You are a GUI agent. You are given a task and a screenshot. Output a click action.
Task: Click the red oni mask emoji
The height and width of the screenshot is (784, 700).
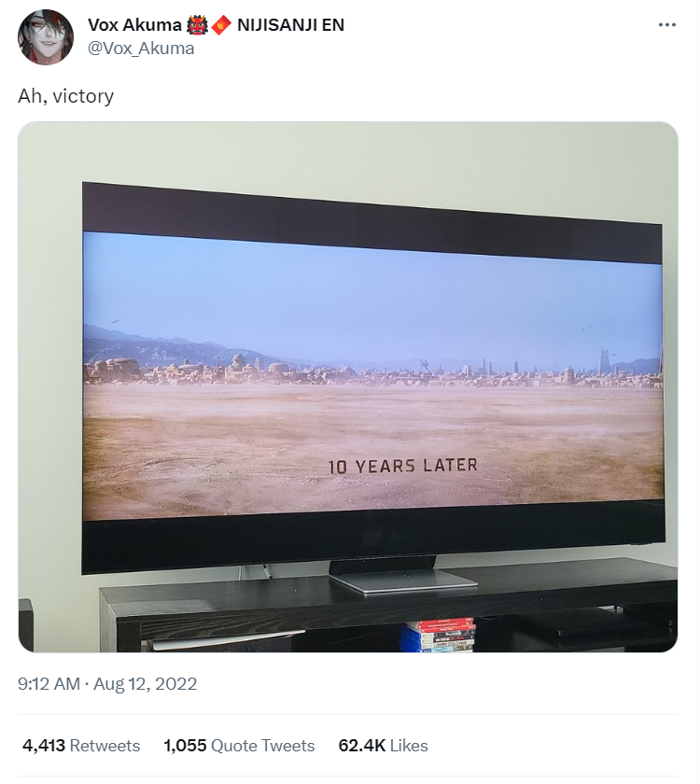(x=197, y=25)
